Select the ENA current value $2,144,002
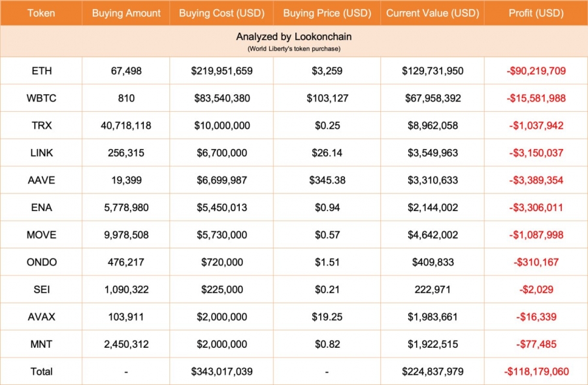Screen dimensions: 588x385 tap(433, 207)
